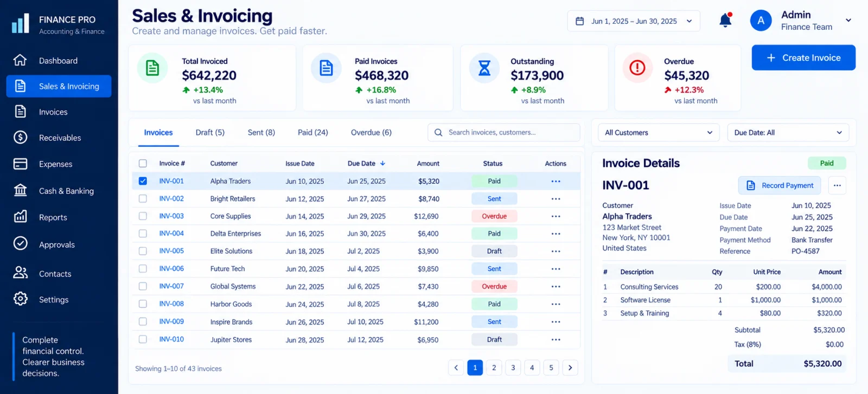Open actions menu for INV-003 row
The width and height of the screenshot is (868, 394).
pos(556,216)
